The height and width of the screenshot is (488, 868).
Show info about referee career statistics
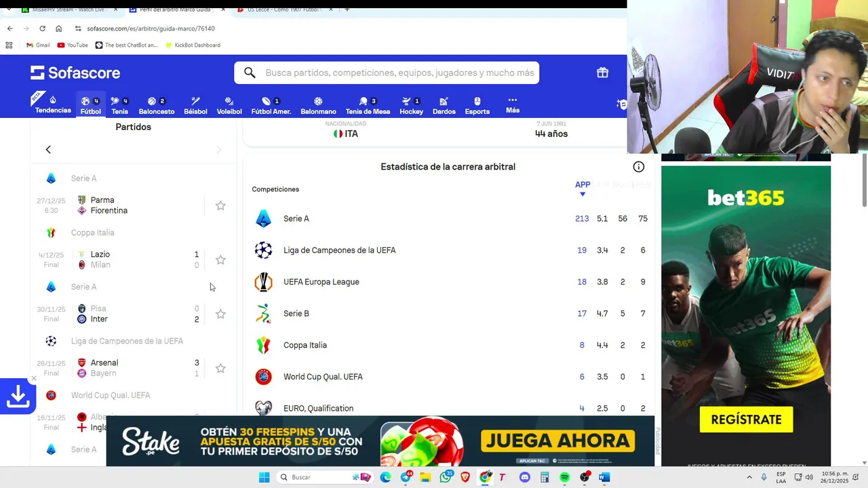coord(638,167)
